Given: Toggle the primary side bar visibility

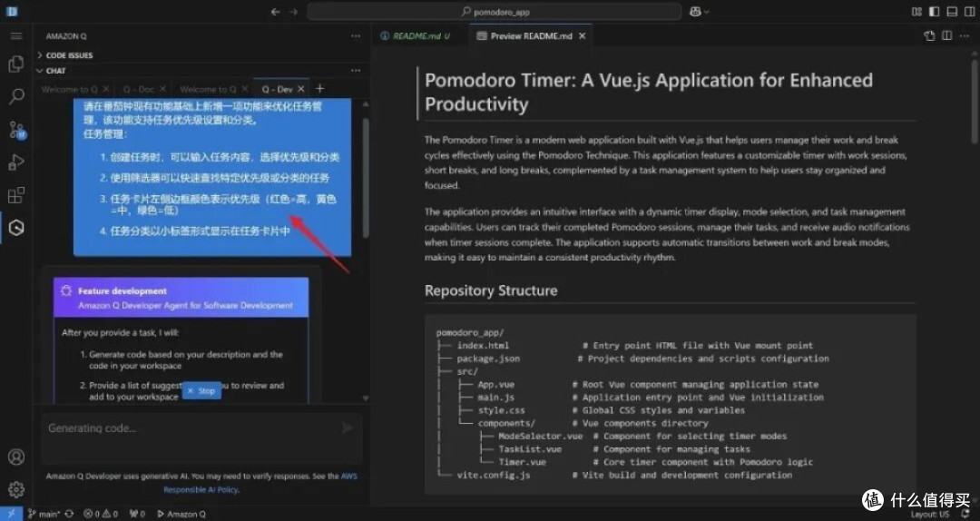Looking at the screenshot, I should pyautogui.click(x=935, y=11).
